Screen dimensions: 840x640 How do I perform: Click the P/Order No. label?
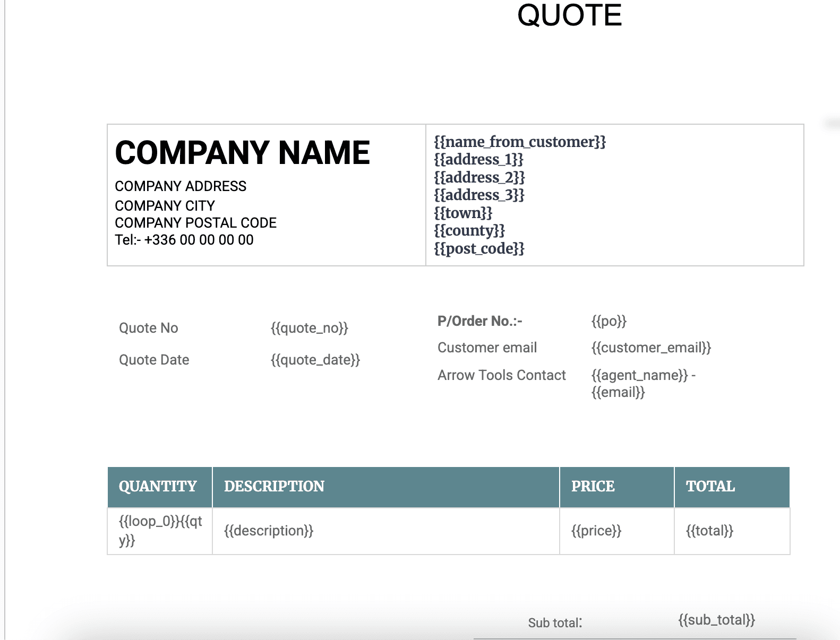pyautogui.click(x=479, y=321)
